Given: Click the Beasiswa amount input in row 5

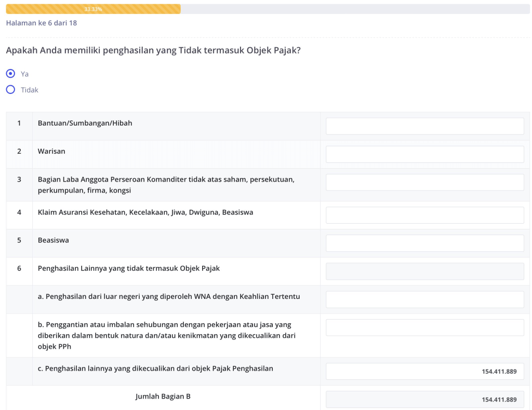Looking at the screenshot, I should [x=424, y=243].
